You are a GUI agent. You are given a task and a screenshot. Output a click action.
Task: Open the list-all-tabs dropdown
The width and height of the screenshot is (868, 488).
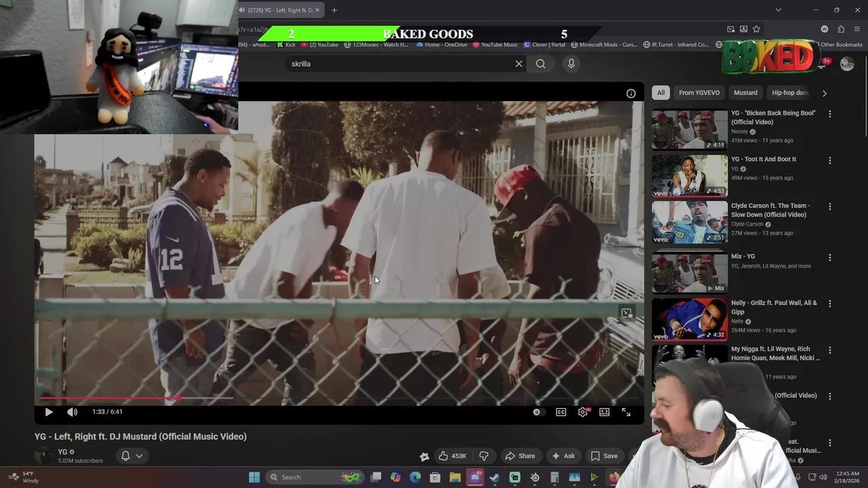778,10
